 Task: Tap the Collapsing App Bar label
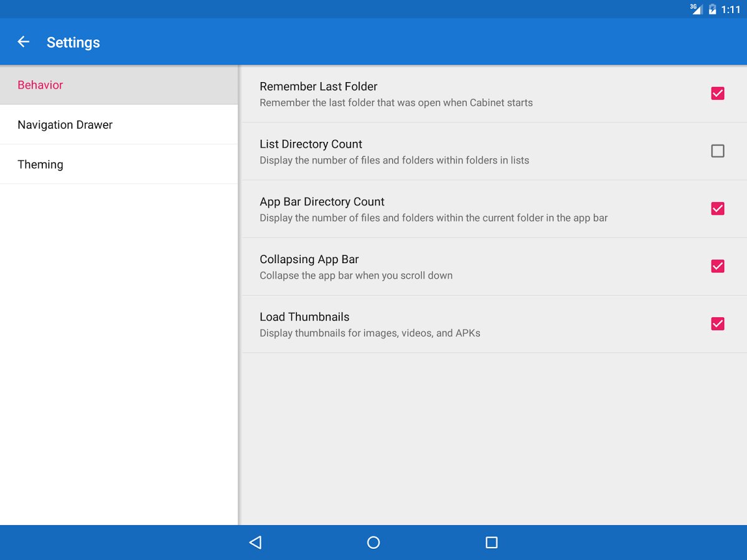point(309,259)
